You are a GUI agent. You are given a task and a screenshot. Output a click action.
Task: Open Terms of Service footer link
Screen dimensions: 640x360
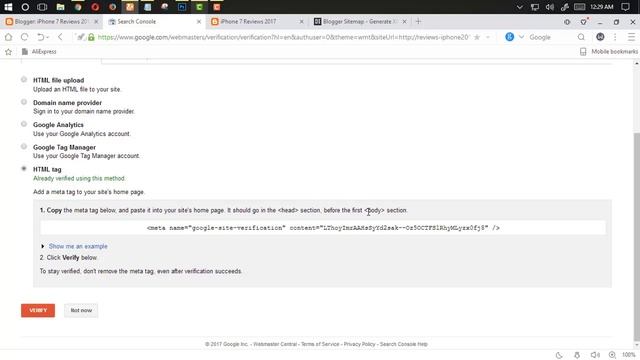point(320,344)
